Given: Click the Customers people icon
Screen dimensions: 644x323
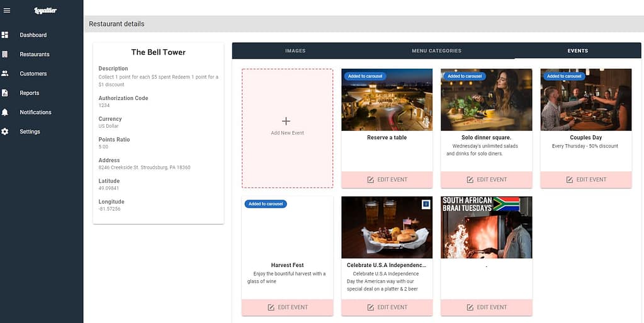Looking at the screenshot, I should pos(5,74).
